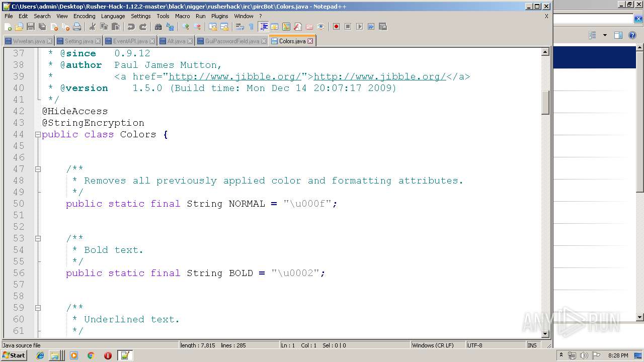The height and width of the screenshot is (362, 644).
Task: Click the Zoom In toolbar icon
Action: coord(186,27)
